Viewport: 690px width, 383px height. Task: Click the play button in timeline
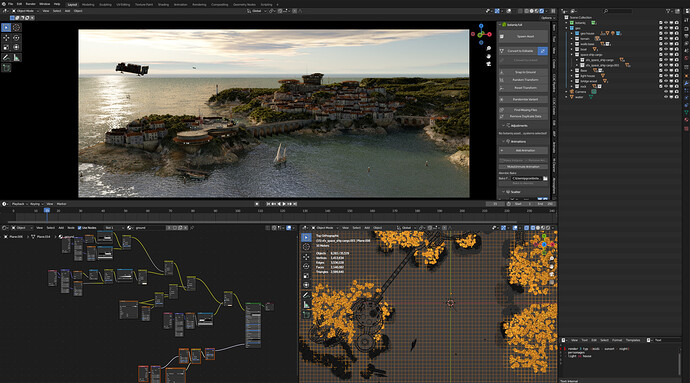(x=284, y=204)
